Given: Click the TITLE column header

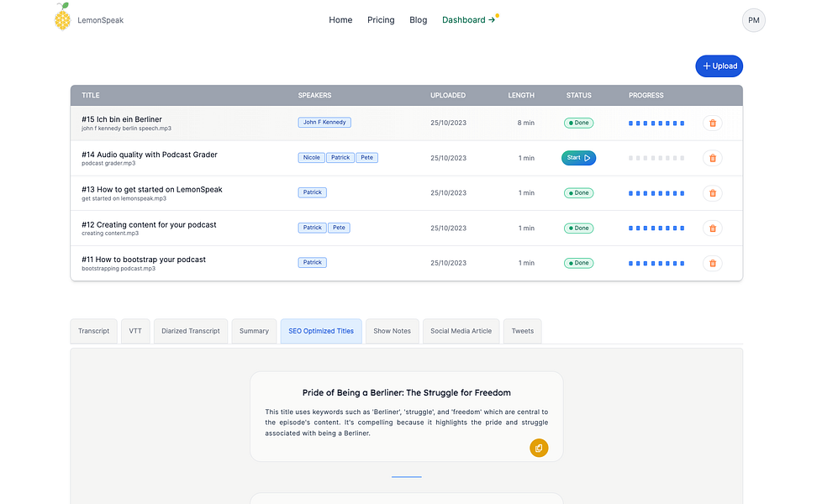Looking at the screenshot, I should (91, 95).
